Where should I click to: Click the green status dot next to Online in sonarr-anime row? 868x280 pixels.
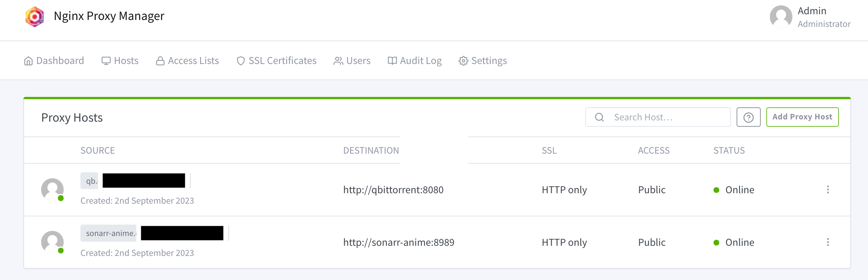[716, 243]
